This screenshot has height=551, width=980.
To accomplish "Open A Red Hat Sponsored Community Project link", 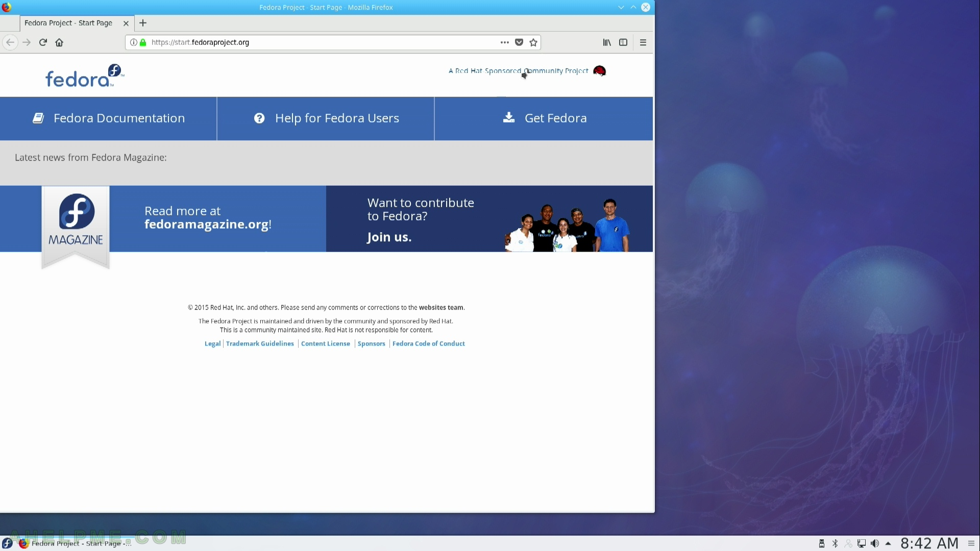I will [518, 71].
